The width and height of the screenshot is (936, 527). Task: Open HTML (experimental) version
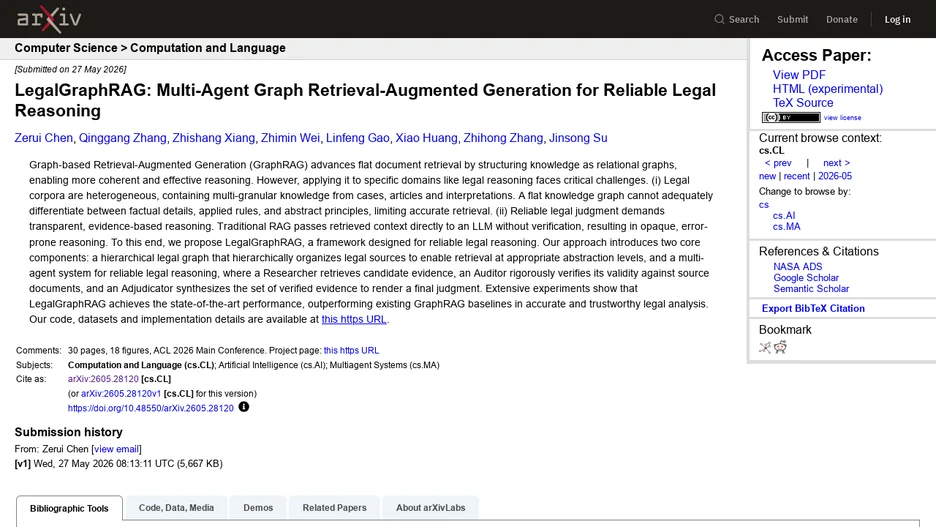click(x=827, y=89)
